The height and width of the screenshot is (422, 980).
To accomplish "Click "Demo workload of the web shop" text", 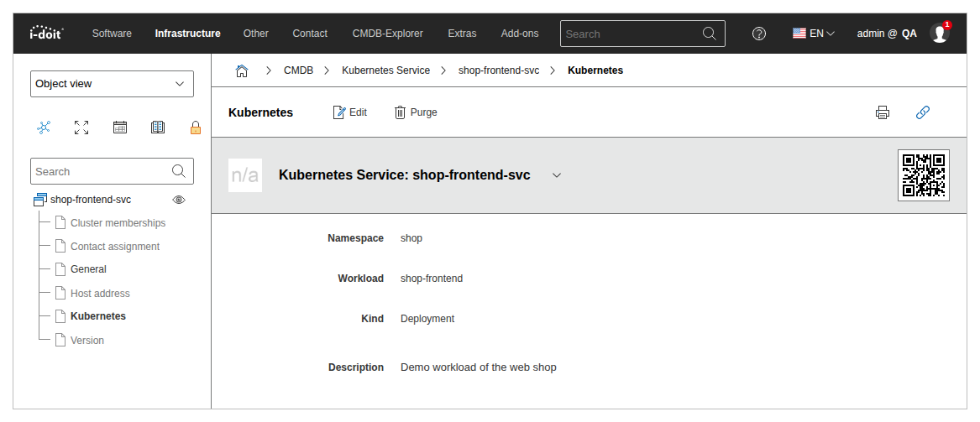I will [478, 367].
